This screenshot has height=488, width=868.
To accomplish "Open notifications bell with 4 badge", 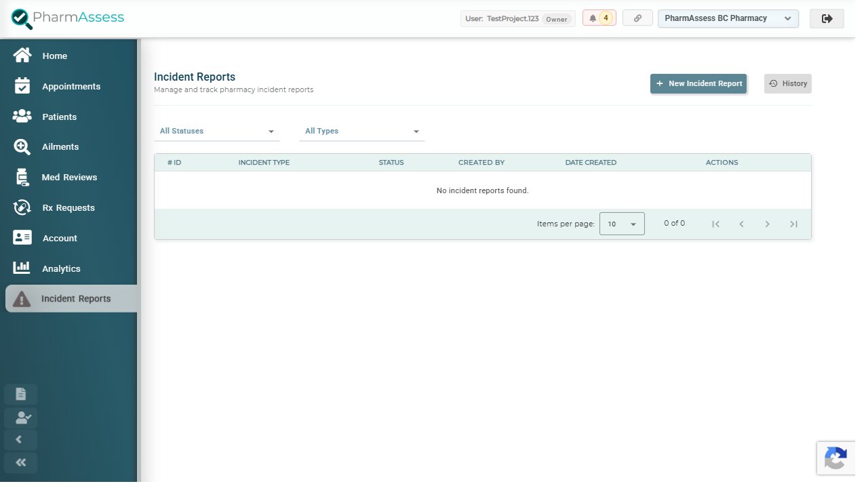I will [x=599, y=18].
